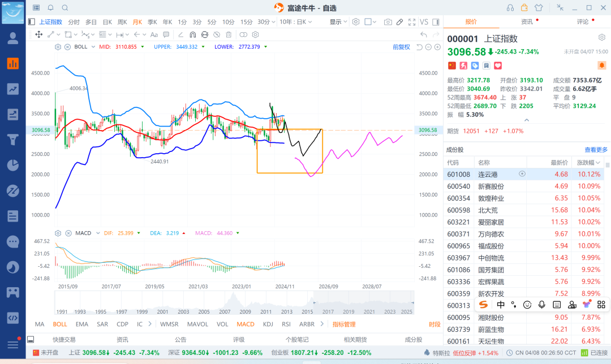Expand more indicators chevron after ARBR
611x364 pixels.
click(x=322, y=324)
